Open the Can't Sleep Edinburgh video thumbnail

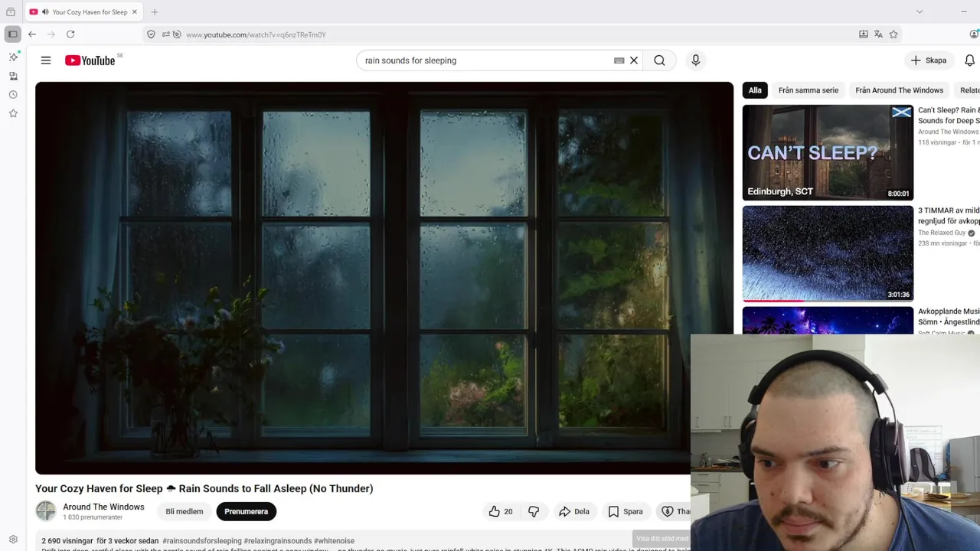tap(828, 152)
